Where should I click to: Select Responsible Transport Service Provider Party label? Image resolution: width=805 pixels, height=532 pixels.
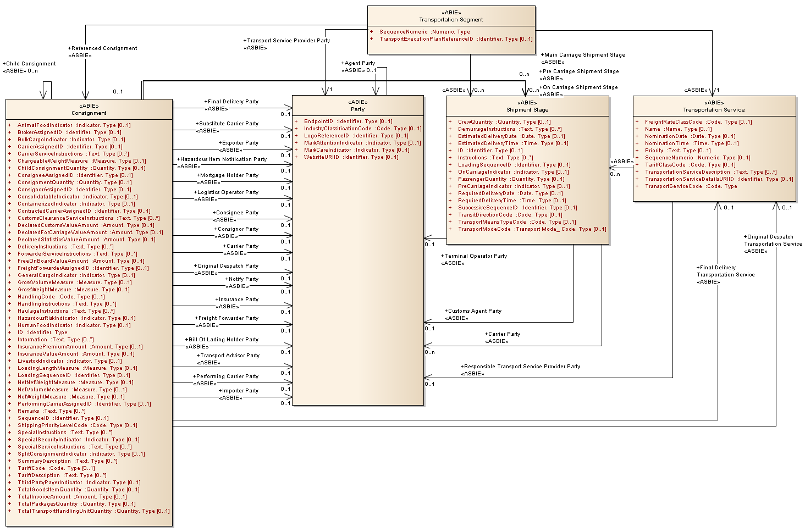(x=520, y=367)
